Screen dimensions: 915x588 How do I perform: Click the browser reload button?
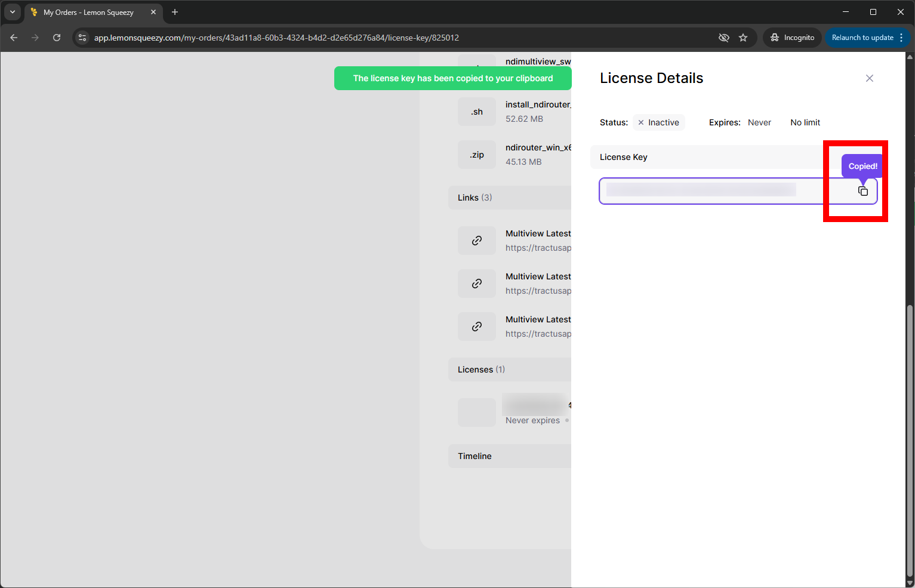click(57, 38)
